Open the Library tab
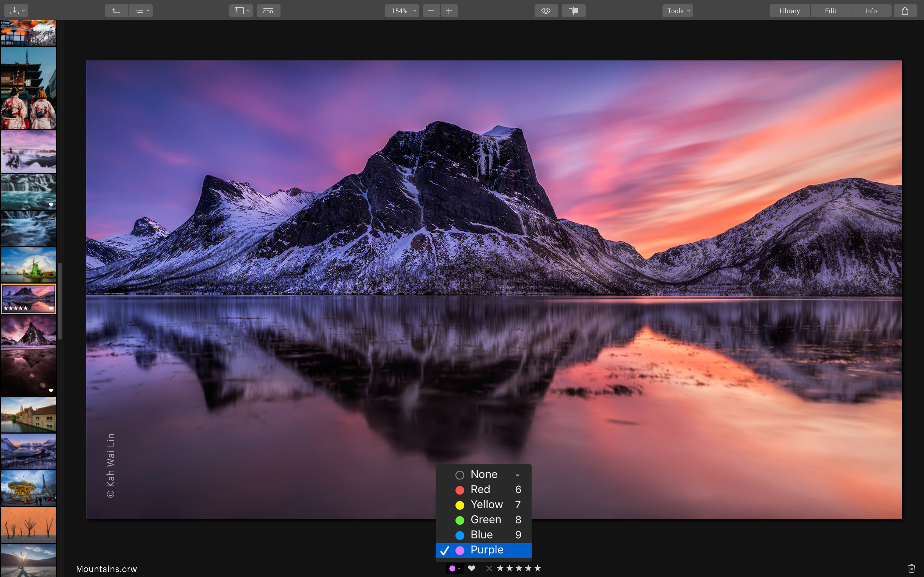 pyautogui.click(x=789, y=11)
